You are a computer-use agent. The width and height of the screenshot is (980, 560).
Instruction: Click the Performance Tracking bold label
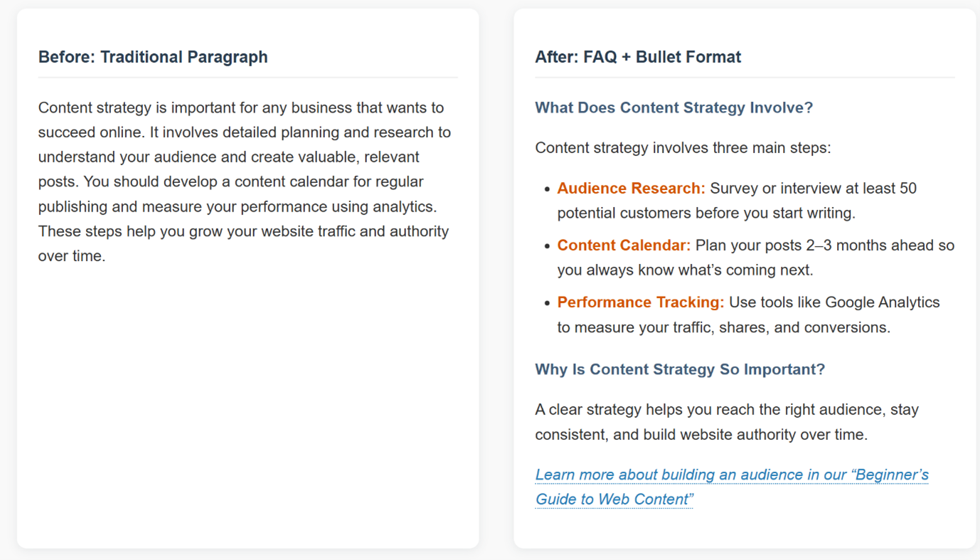coord(641,302)
